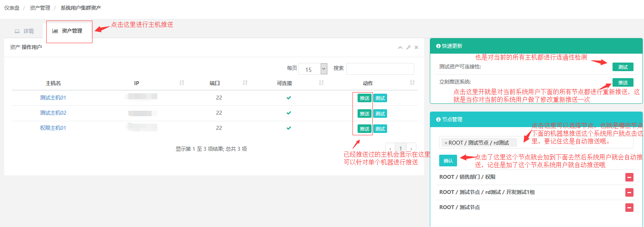Click the 搜索 input field
This screenshot has width=644, height=227.
(380, 69)
